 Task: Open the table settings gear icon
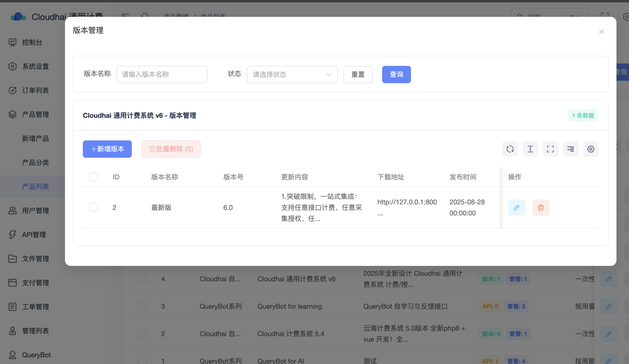(590, 149)
